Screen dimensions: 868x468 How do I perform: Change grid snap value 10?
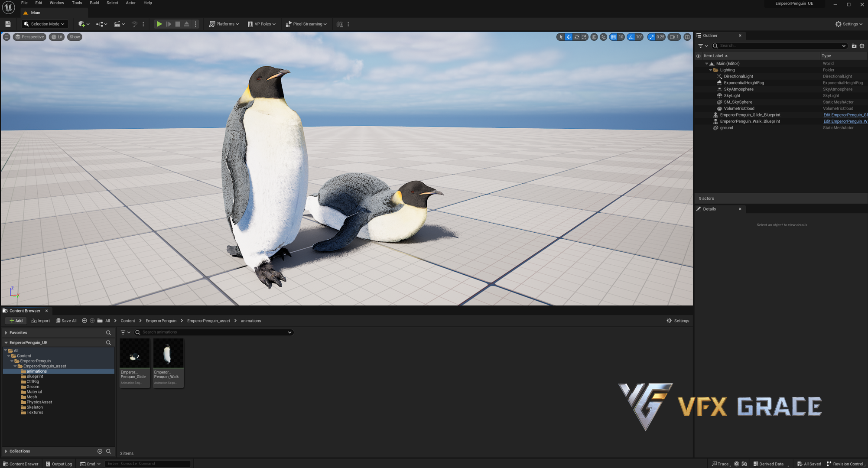pyautogui.click(x=621, y=37)
